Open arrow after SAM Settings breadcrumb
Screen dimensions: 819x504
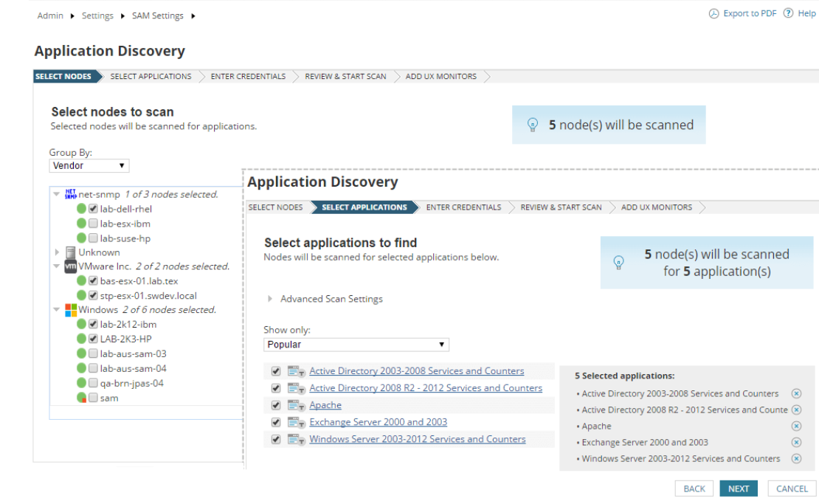tap(193, 16)
